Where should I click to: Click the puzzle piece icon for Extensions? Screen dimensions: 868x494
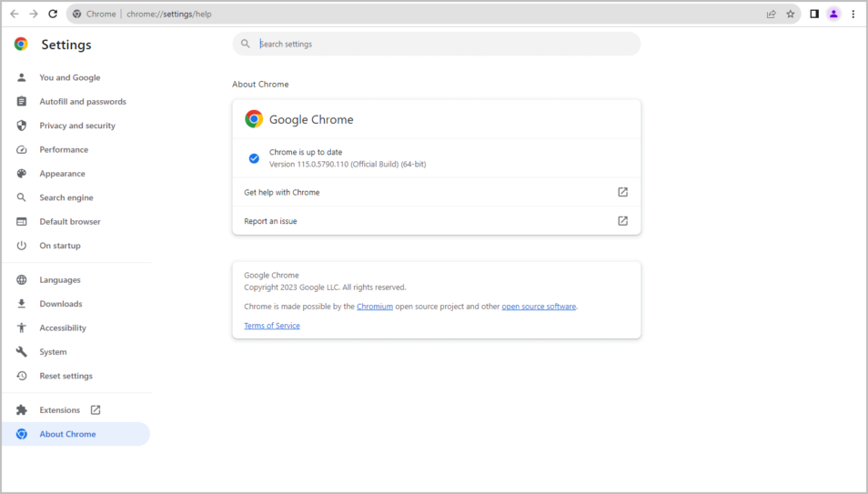point(22,409)
